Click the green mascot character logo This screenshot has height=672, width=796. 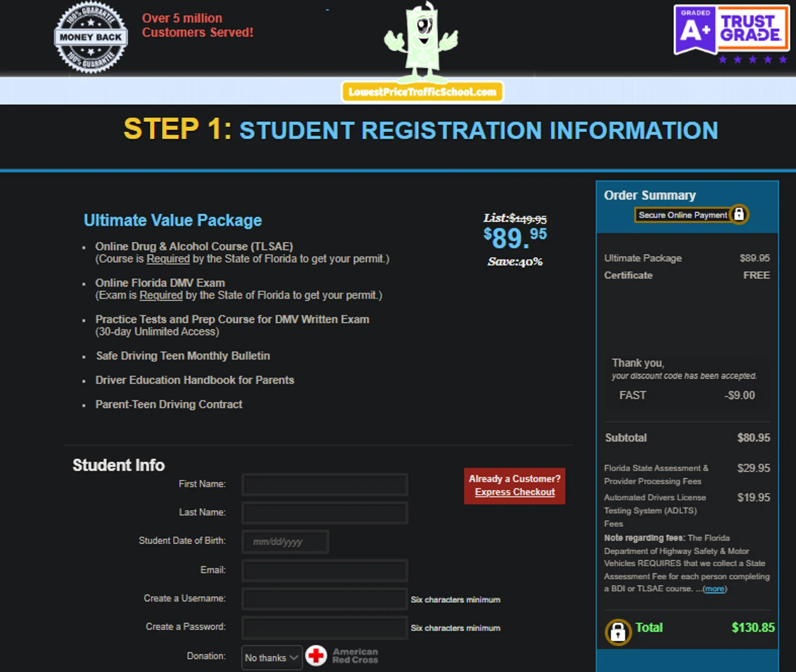(x=421, y=42)
